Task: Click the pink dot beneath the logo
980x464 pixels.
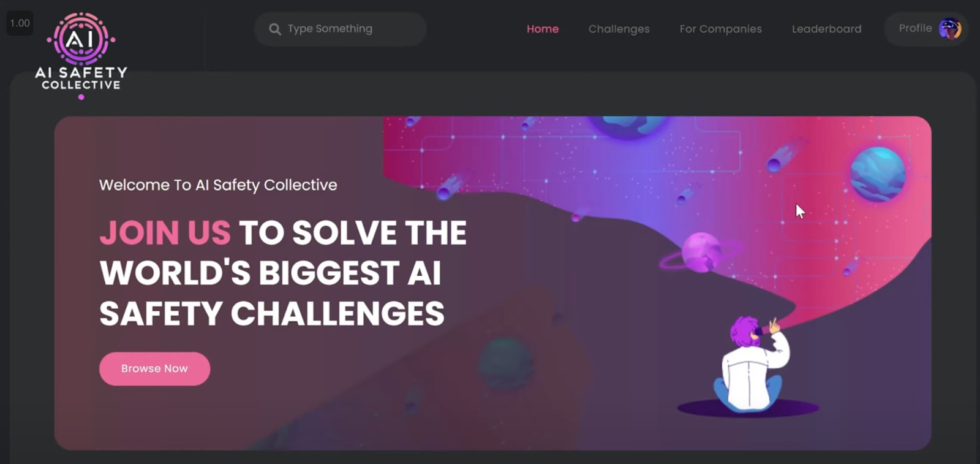Action: [x=81, y=97]
